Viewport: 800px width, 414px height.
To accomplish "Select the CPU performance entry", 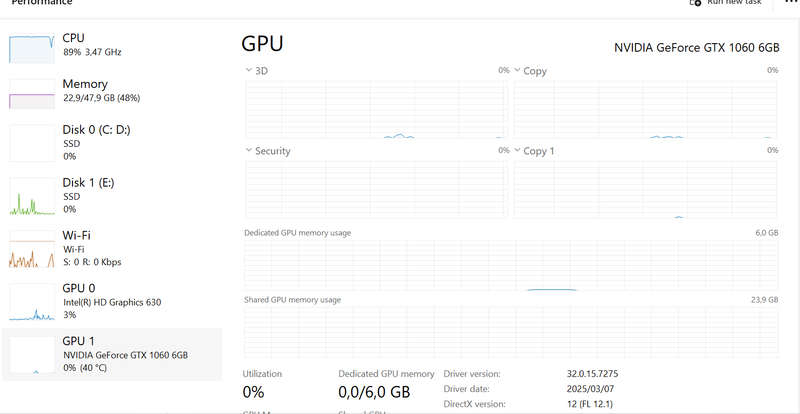I will 112,46.
